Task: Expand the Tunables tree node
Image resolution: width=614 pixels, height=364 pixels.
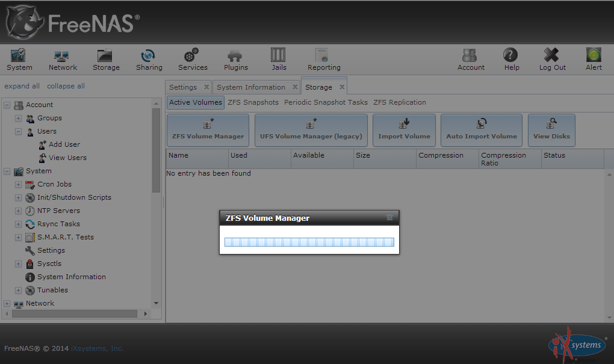Action: point(19,291)
